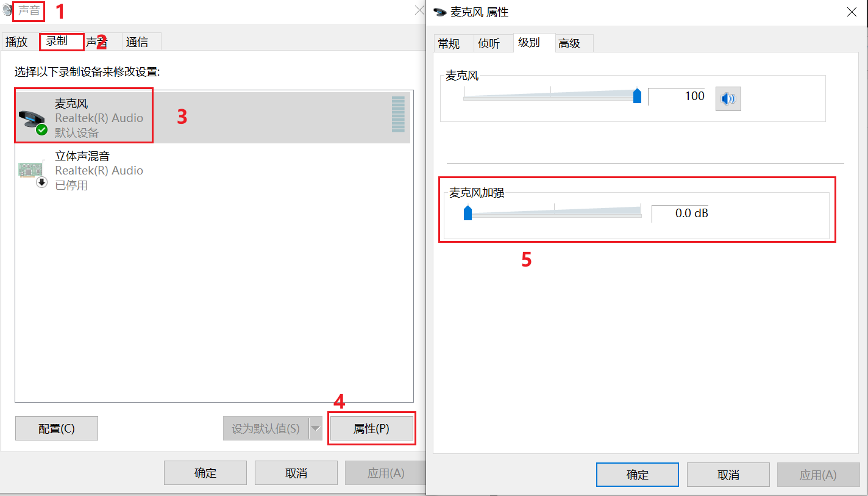The image size is (868, 496).
Task: Click 取消 in the 声音 dialog
Action: point(296,473)
